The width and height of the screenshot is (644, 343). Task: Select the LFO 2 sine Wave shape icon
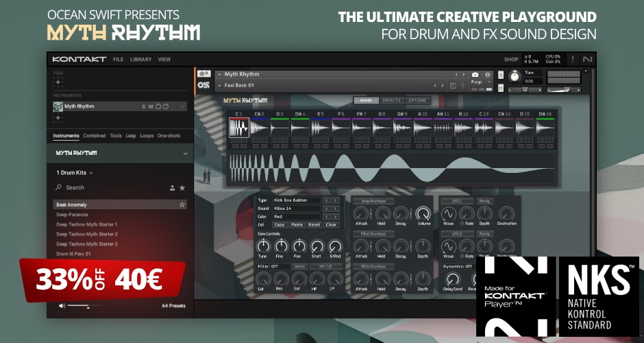[x=449, y=246]
